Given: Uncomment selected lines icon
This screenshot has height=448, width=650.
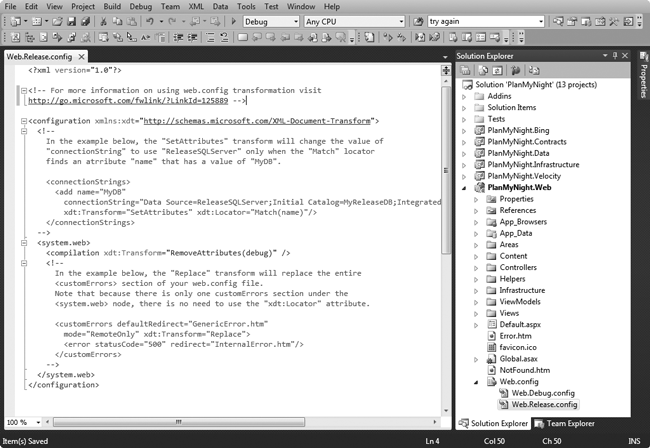Looking at the screenshot, I should 224,38.
